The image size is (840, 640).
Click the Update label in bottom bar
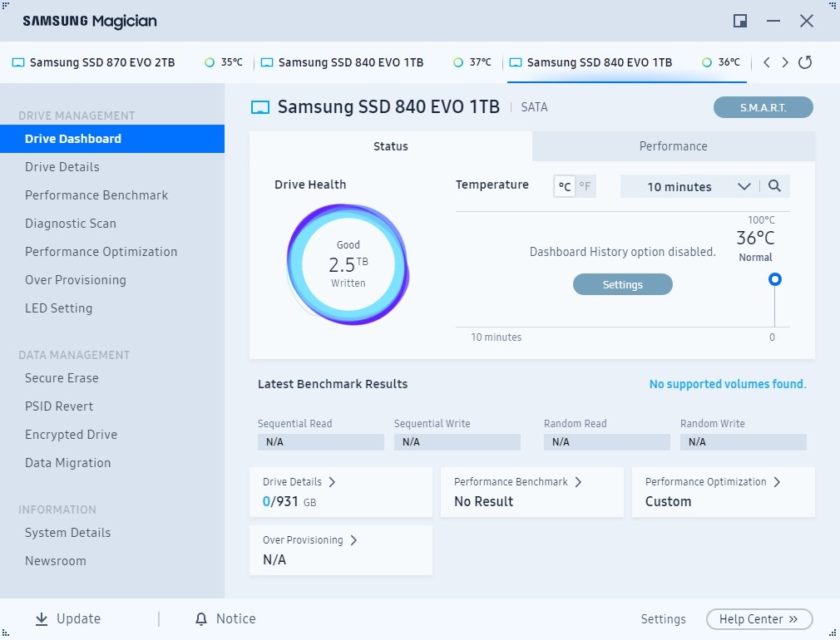(x=79, y=618)
